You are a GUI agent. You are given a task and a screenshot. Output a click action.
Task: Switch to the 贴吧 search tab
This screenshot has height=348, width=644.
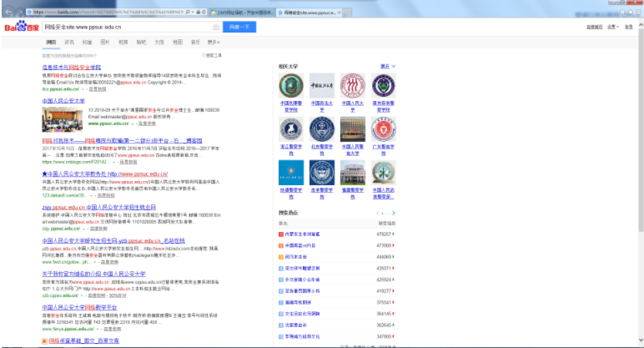click(x=141, y=42)
